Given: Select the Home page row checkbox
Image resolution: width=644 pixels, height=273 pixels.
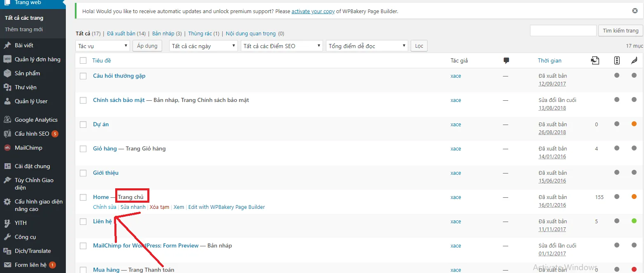Looking at the screenshot, I should [x=83, y=197].
